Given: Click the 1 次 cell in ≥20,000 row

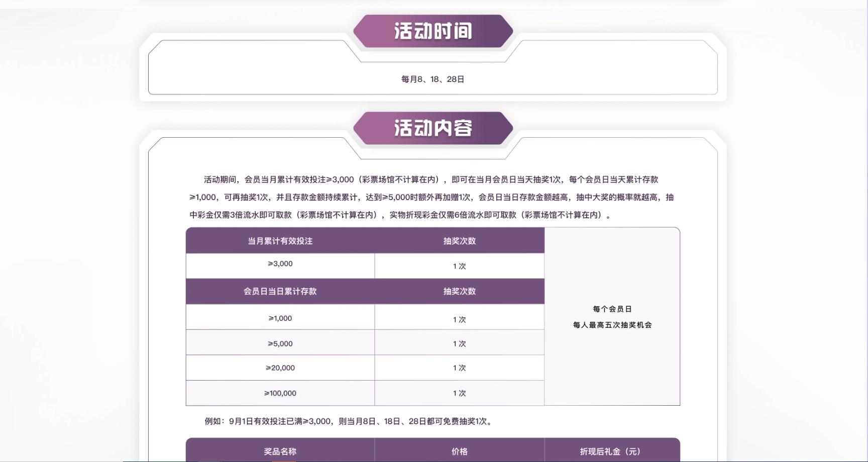Looking at the screenshot, I should 459,368.
